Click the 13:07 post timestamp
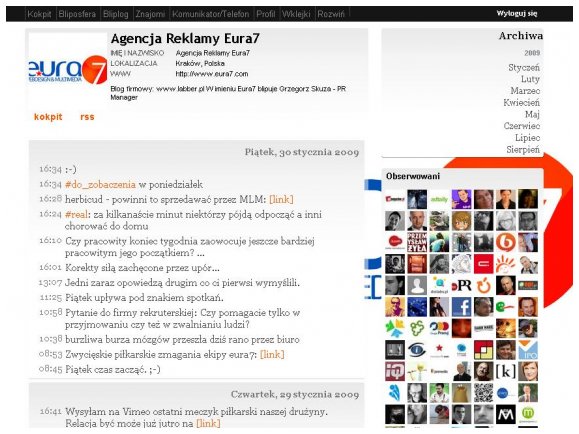 point(50,283)
